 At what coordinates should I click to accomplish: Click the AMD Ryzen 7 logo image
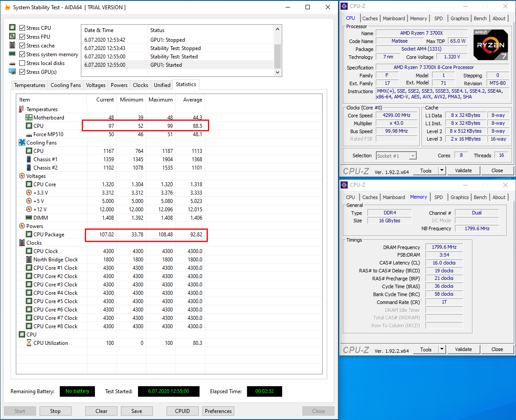pyautogui.click(x=491, y=46)
